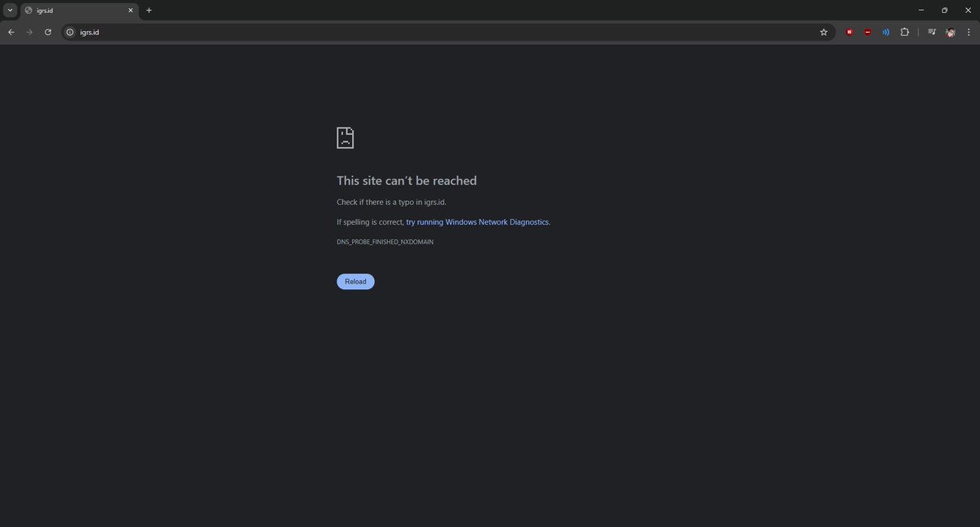Open the red minus-sign extension icon
980x527 pixels.
point(867,32)
